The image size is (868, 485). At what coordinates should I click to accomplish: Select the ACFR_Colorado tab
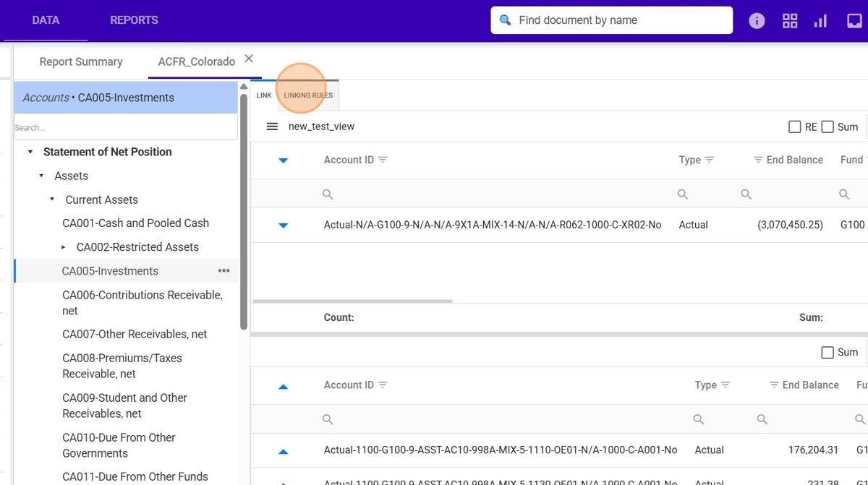pos(197,61)
